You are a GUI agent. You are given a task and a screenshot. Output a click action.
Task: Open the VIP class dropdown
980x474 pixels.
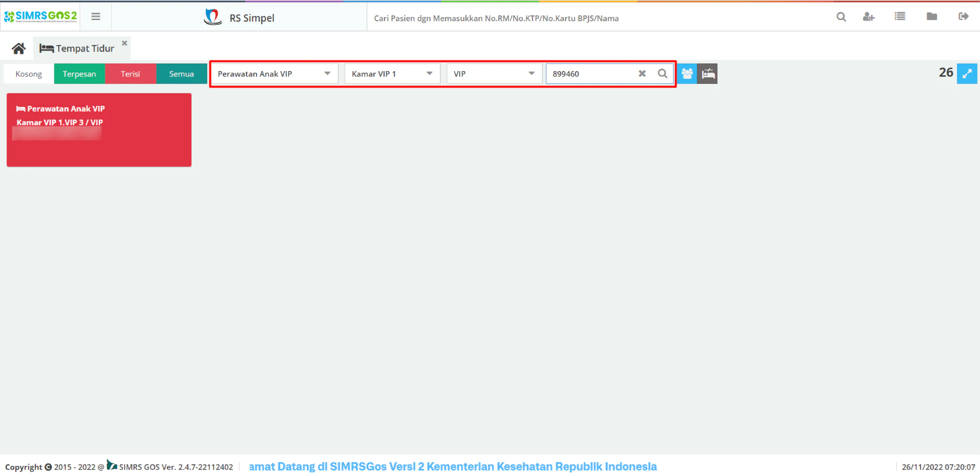[x=494, y=74]
